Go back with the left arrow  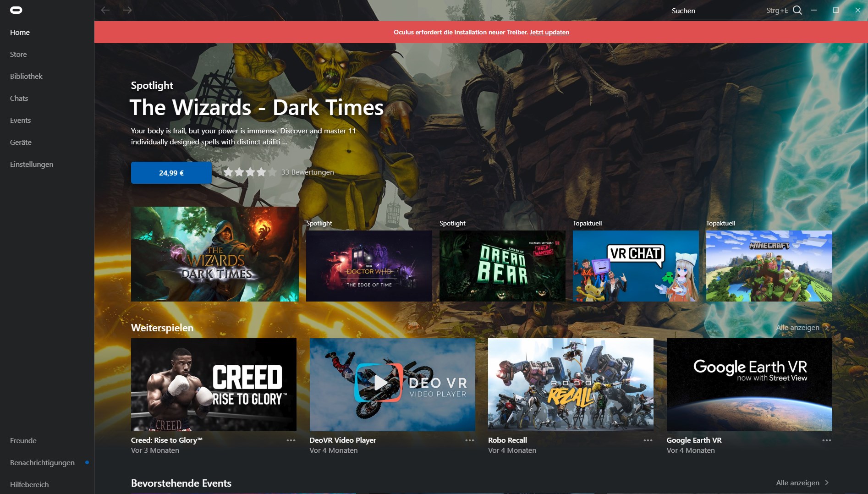pyautogui.click(x=105, y=10)
